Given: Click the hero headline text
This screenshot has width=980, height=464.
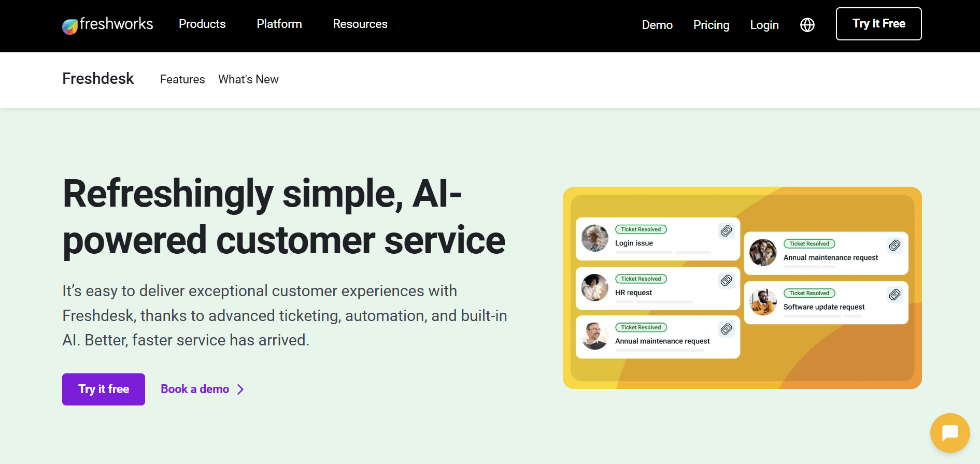Looking at the screenshot, I should point(284,216).
